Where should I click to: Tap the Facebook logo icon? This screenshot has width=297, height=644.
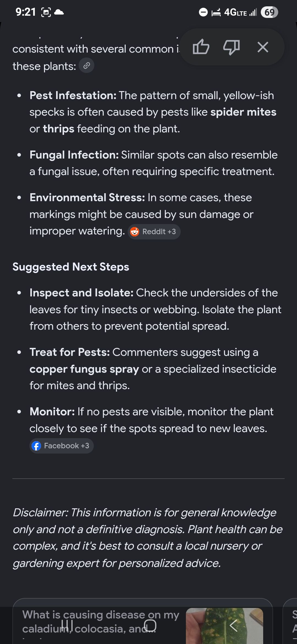(36, 446)
